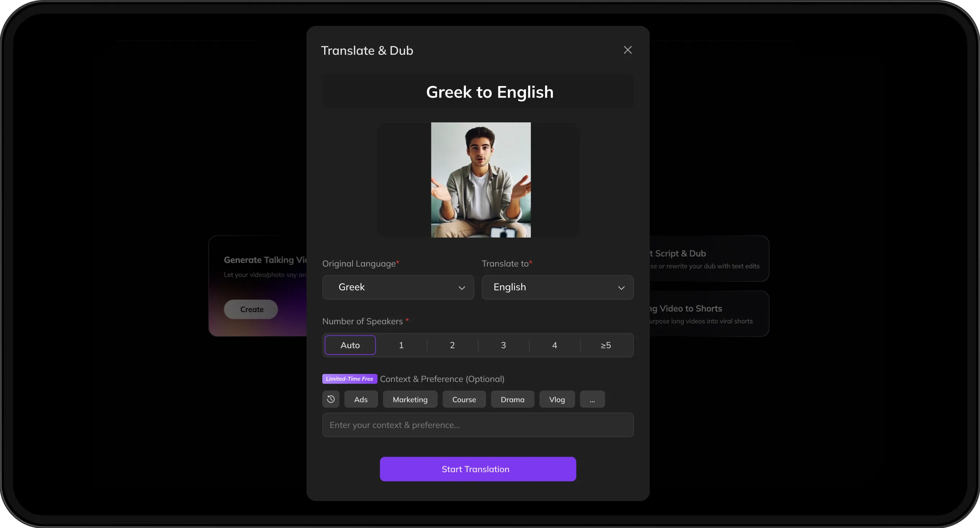Set number of speakers to 1
This screenshot has width=980, height=528.
401,345
